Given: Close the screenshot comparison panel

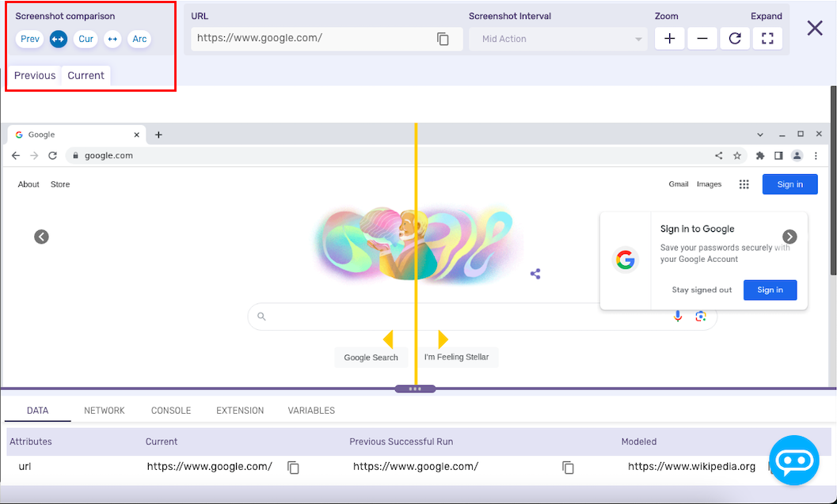Looking at the screenshot, I should pyautogui.click(x=815, y=28).
